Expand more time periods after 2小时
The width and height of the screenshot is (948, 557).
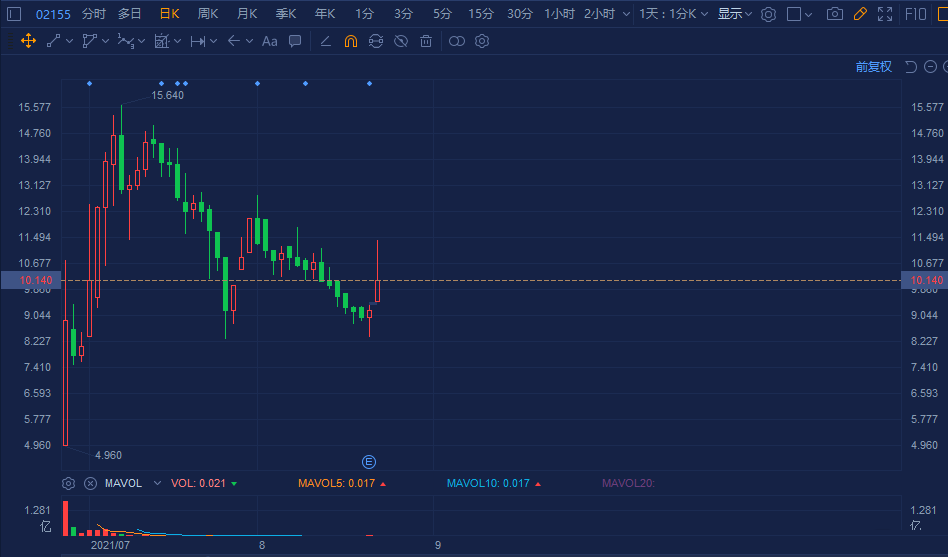(x=626, y=14)
